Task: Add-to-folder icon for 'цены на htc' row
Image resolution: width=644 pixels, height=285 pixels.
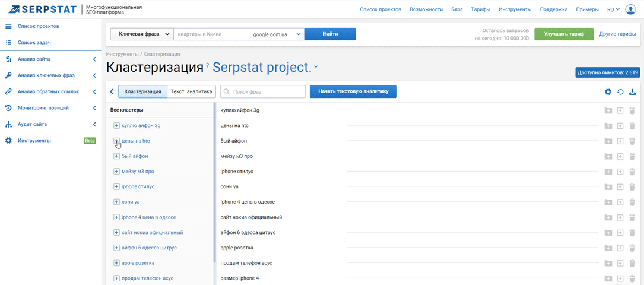Action: [x=608, y=126]
